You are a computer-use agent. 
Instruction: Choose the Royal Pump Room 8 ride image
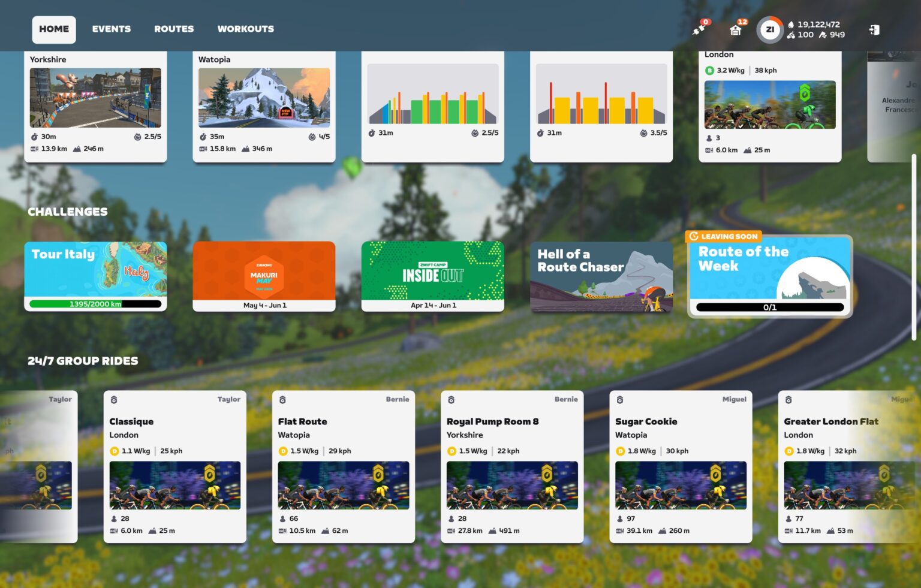point(512,485)
